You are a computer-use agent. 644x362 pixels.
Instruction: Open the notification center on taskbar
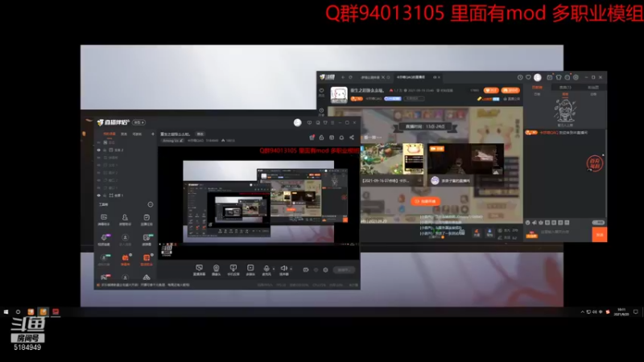coord(635,312)
